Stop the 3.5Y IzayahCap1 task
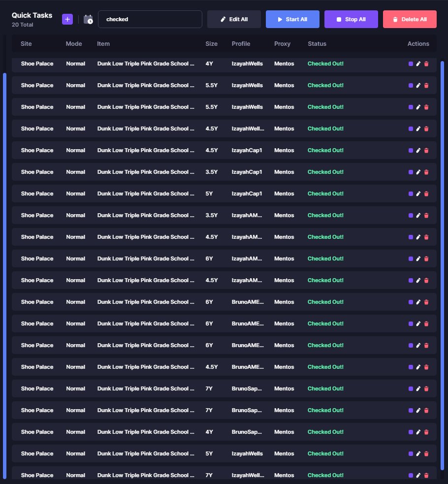Viewport: 448px width, 484px height. [411, 172]
